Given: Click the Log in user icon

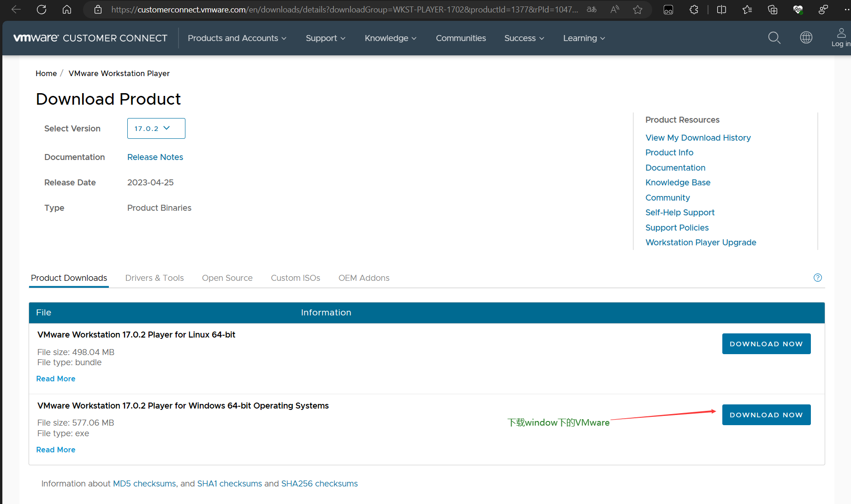Looking at the screenshot, I should (841, 38).
